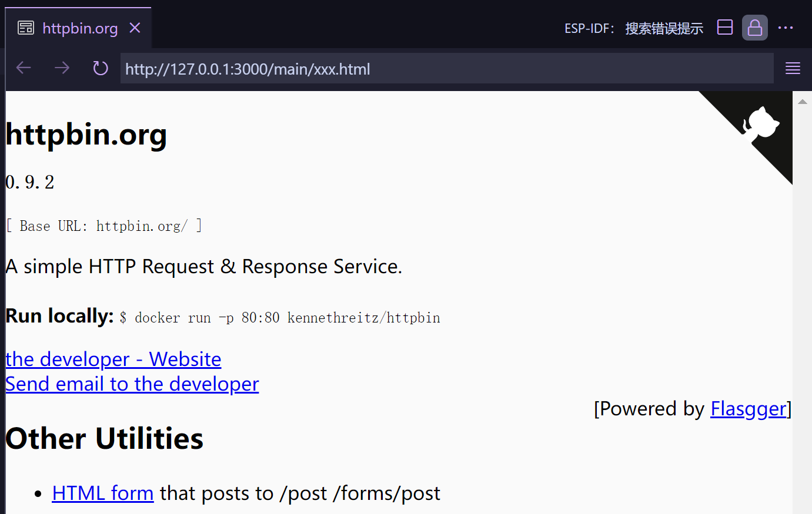Click Send email to the developer
Screen dimensions: 812x514
point(132,384)
